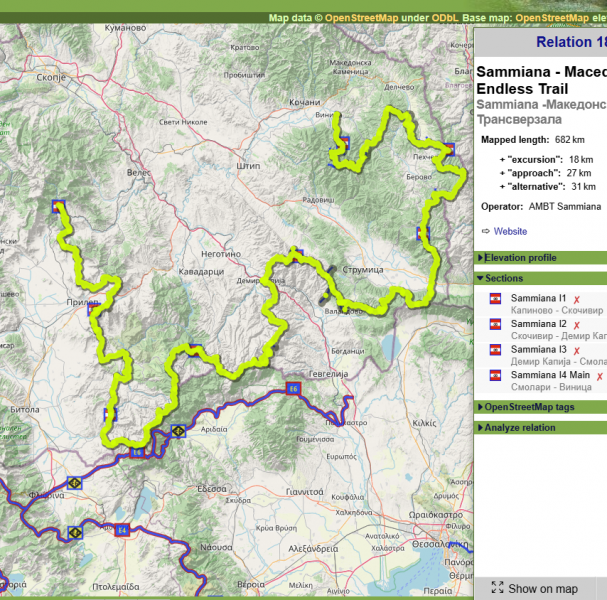Viewport: 607px width, 600px height.
Task: Click 'Operator: AMBT Sammiana' text
Action: (541, 206)
